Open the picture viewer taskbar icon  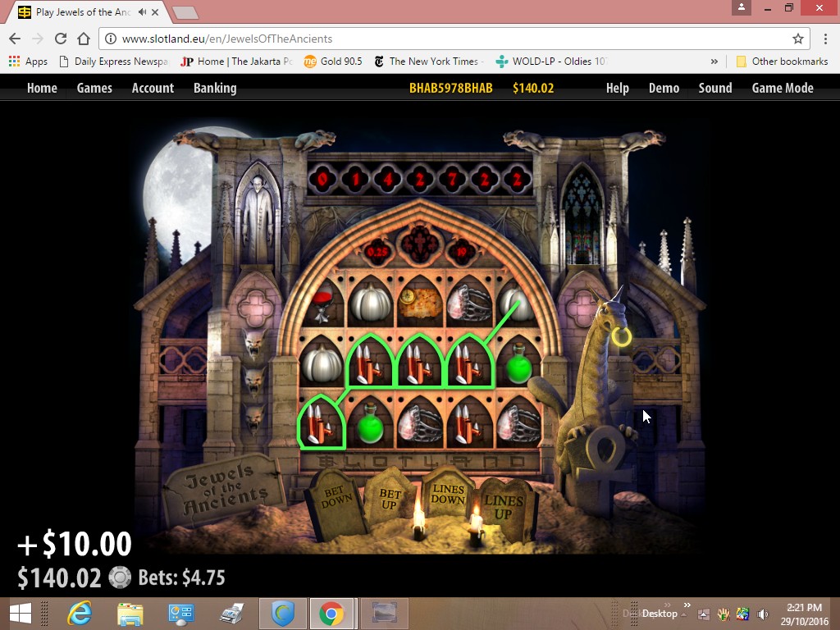coord(384,614)
